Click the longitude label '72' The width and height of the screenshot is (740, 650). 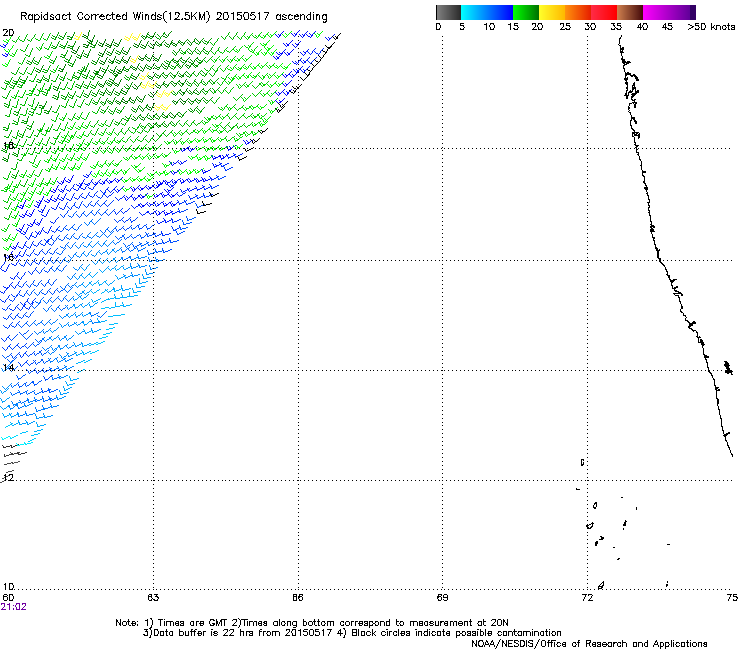[587, 598]
